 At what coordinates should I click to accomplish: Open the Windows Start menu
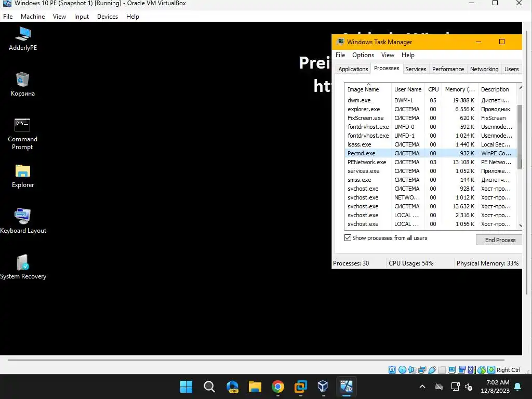click(x=186, y=387)
